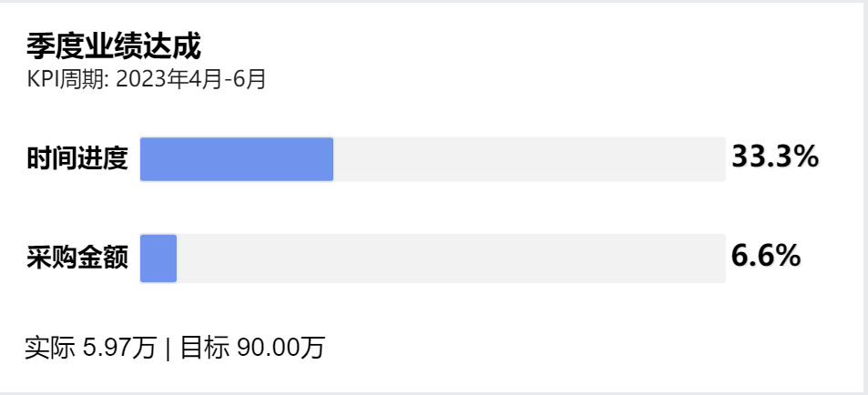
Task: Click the blue filled part of 时间进度 bar
Action: pos(237,158)
